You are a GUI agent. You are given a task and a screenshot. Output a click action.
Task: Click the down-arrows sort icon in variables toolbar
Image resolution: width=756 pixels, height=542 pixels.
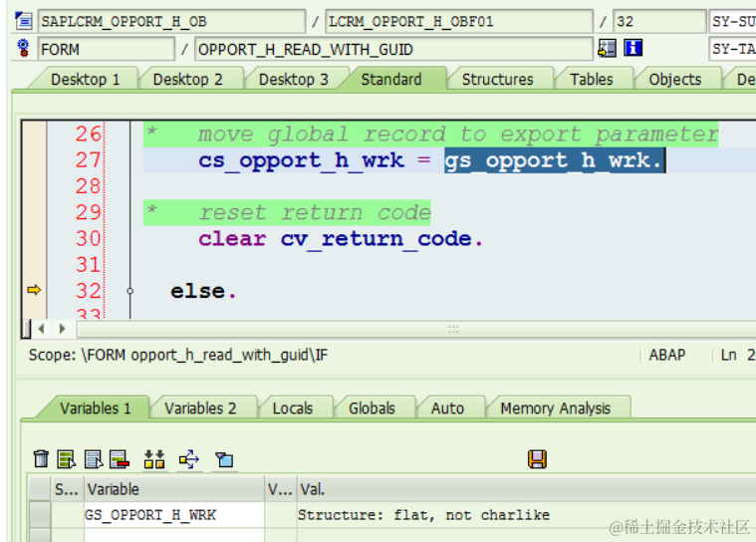coord(154,459)
